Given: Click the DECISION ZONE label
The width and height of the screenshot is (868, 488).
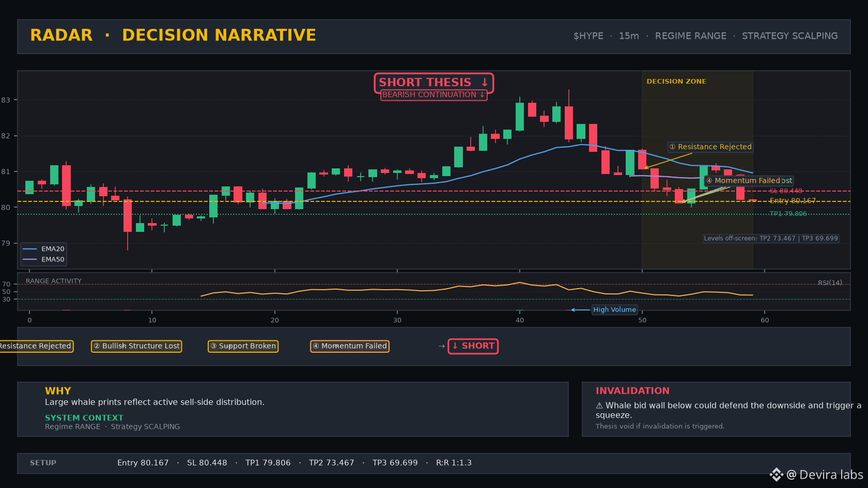Looking at the screenshot, I should coord(676,82).
